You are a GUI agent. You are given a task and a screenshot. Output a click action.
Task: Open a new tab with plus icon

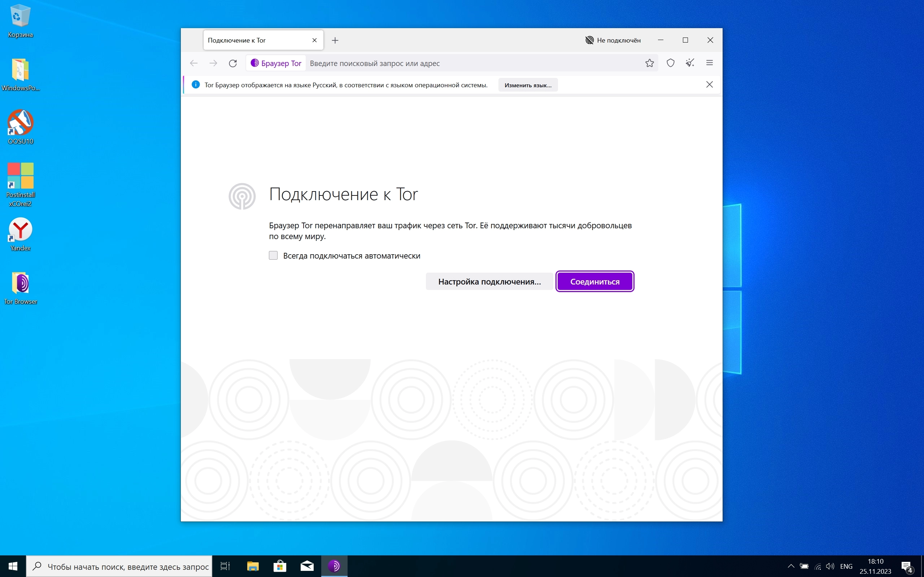[x=335, y=40]
